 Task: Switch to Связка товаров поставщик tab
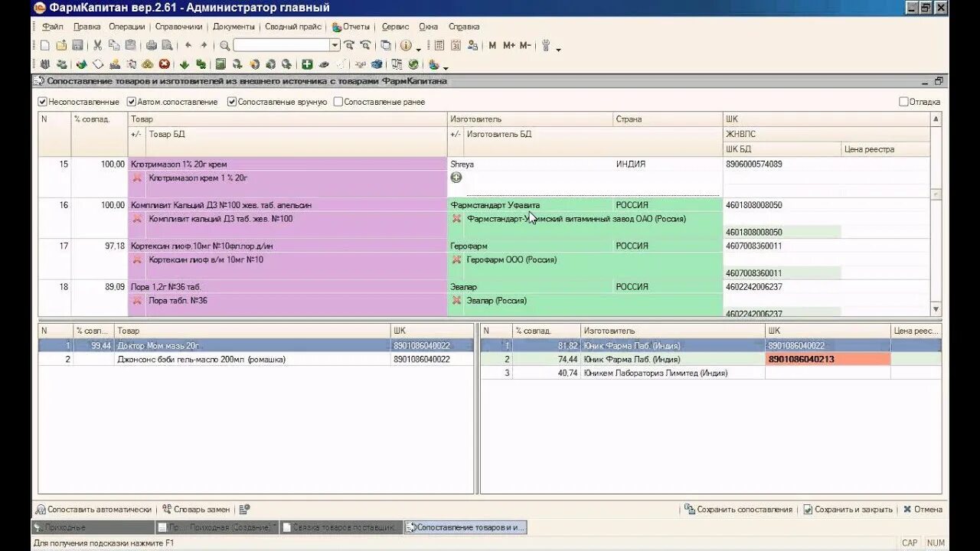340,527
